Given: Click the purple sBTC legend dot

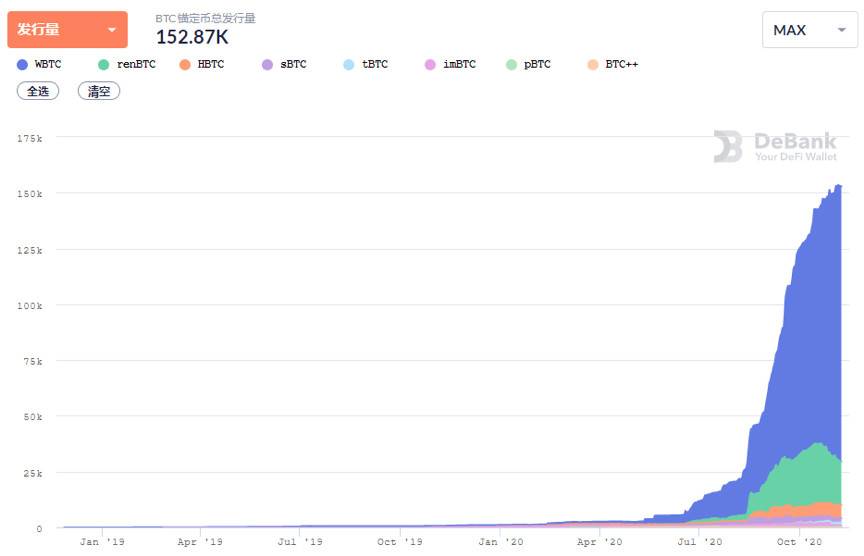Looking at the screenshot, I should click(x=267, y=64).
